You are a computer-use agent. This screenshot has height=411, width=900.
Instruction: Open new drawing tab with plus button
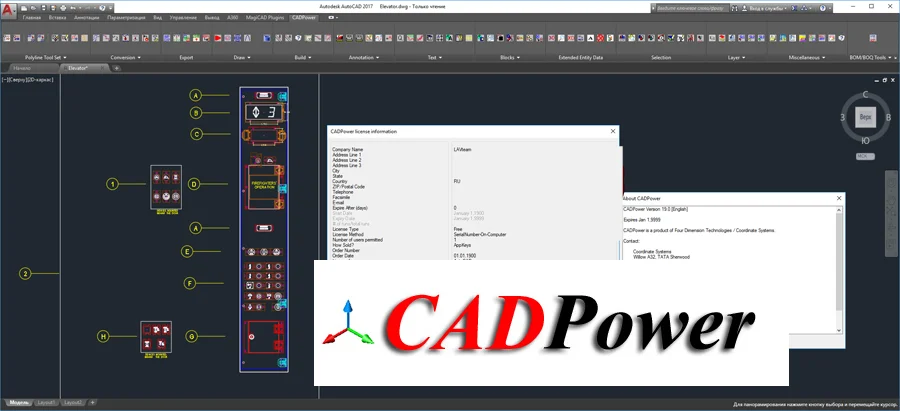click(x=117, y=68)
